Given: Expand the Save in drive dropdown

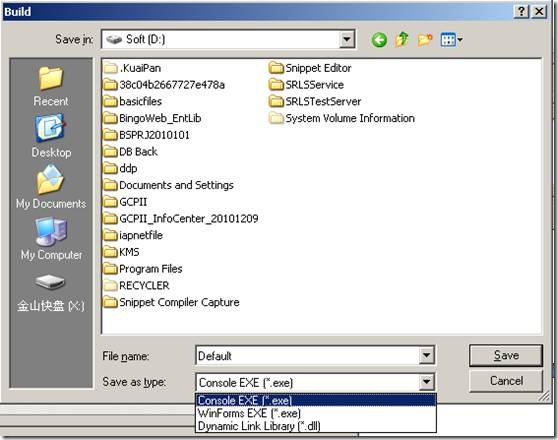Looking at the screenshot, I should point(347,40).
